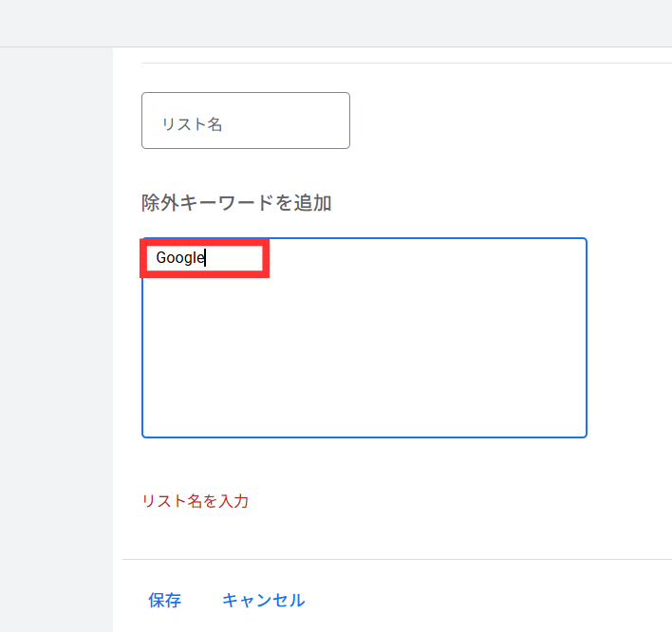Place cursor after the word Google

click(x=205, y=257)
